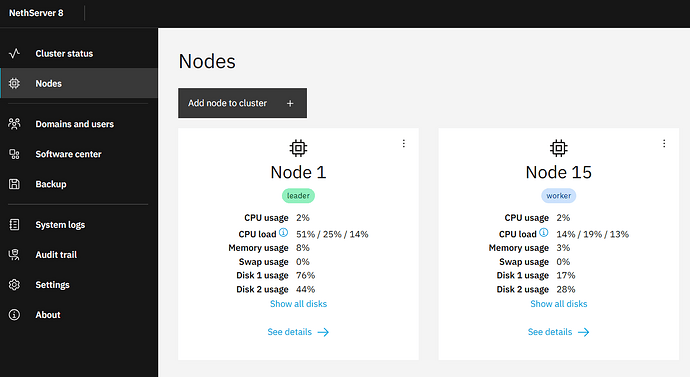Image resolution: width=690 pixels, height=377 pixels.
Task: Click the Audit trail icon
Action: coord(14,254)
